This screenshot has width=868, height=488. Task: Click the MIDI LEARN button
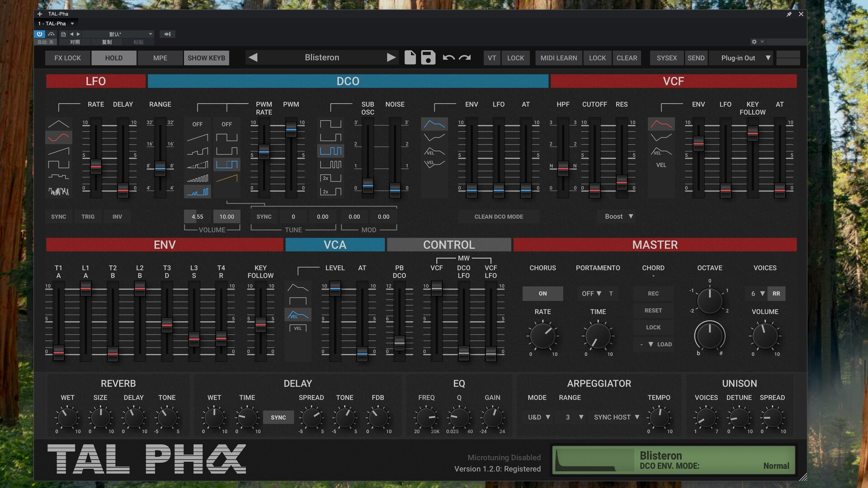(x=559, y=58)
